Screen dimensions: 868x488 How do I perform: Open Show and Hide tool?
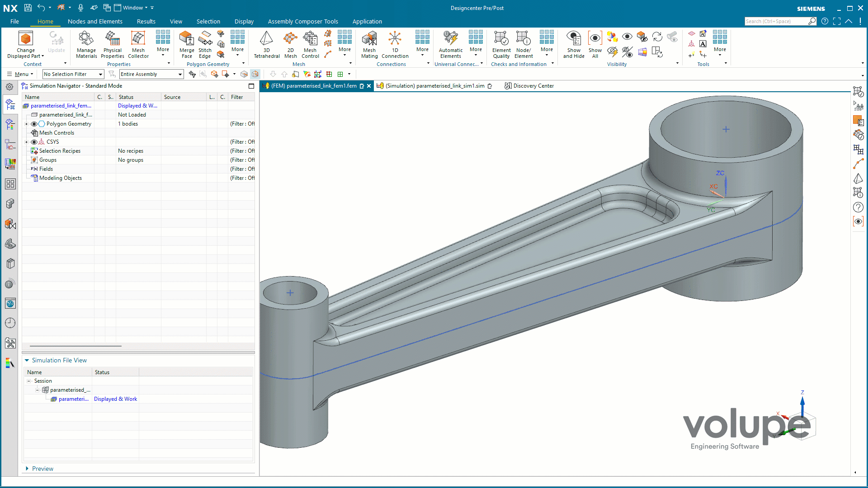click(x=574, y=45)
